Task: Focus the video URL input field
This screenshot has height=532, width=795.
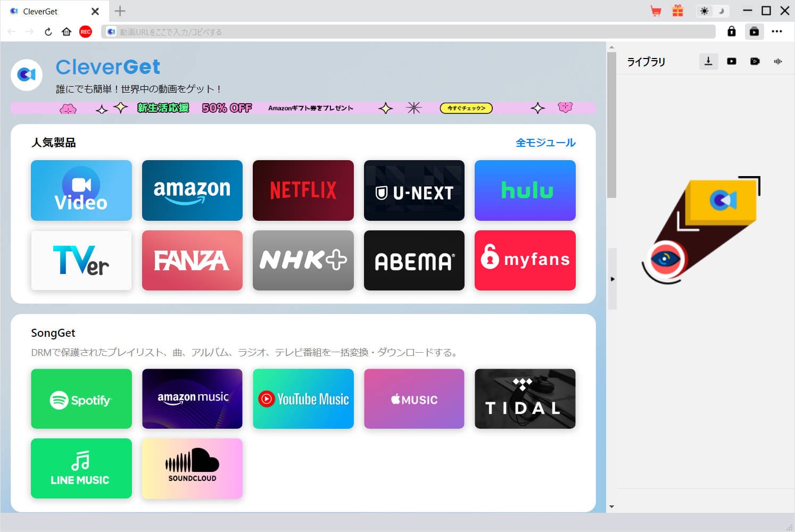Action: (409, 32)
